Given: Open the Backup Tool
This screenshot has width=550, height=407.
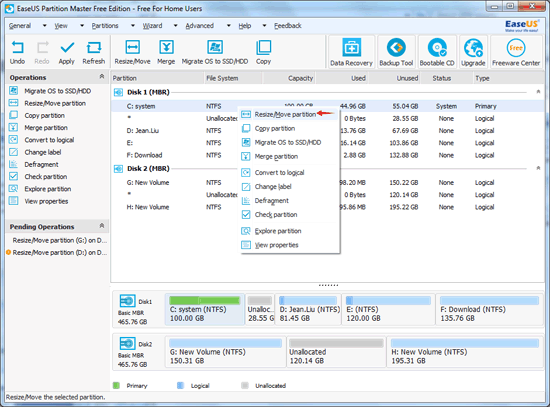Looking at the screenshot, I should point(396,52).
